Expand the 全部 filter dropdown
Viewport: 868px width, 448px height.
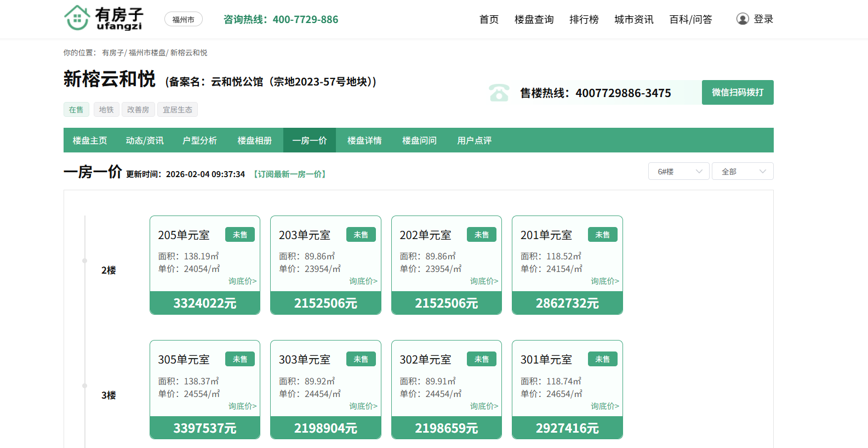[x=742, y=172]
